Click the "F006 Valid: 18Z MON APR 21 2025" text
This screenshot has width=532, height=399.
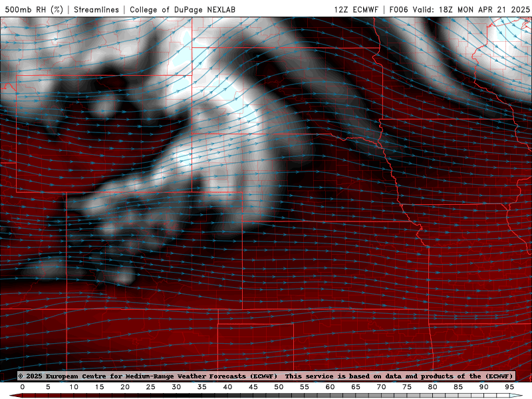coord(460,9)
